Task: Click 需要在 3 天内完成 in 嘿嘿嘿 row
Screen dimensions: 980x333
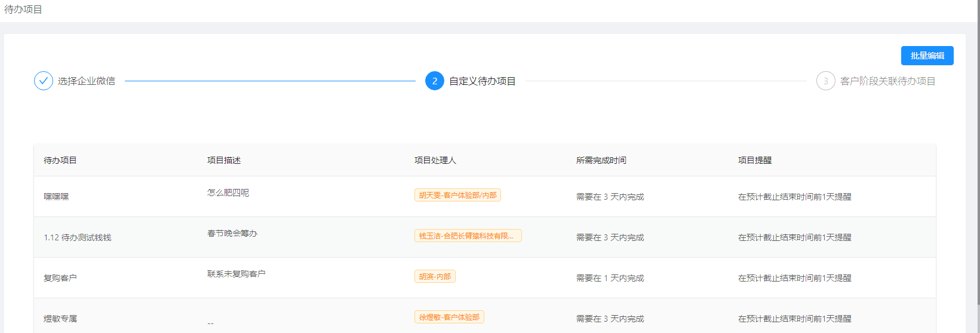Action: [610, 197]
